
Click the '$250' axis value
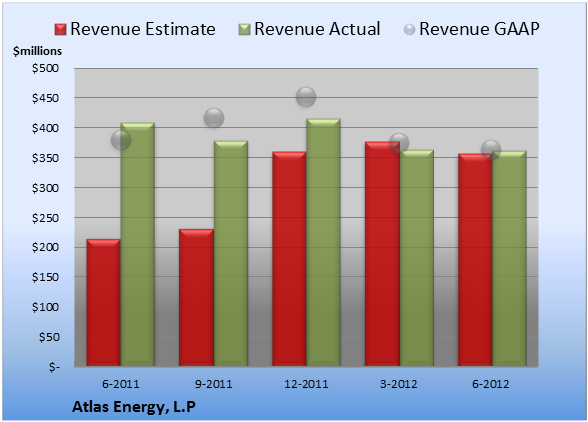point(45,218)
